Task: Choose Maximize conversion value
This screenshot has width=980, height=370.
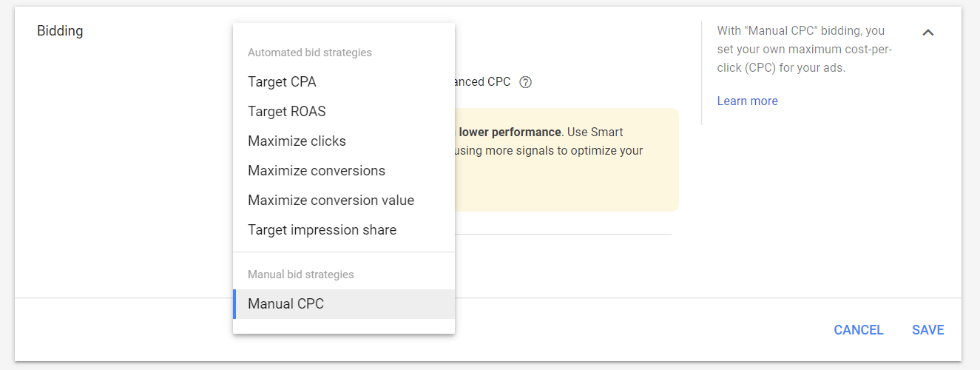Action: tap(331, 201)
